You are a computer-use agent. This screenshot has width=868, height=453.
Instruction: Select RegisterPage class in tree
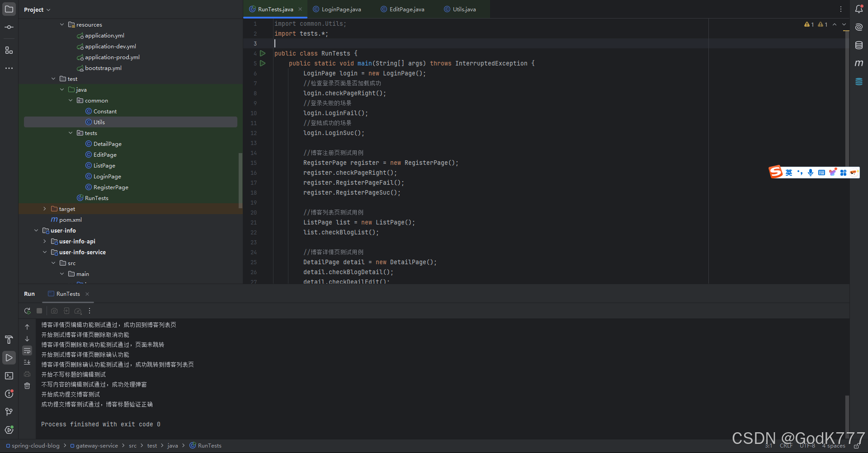coord(111,187)
